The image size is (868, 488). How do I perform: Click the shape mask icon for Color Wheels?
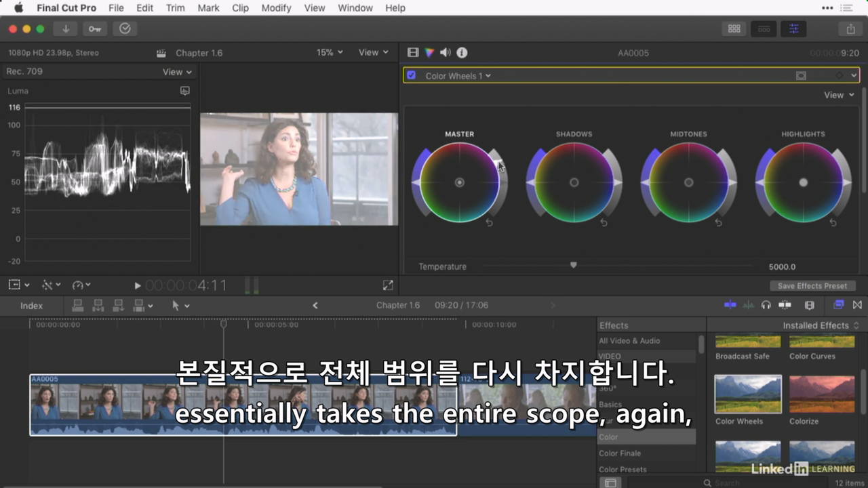(x=801, y=76)
